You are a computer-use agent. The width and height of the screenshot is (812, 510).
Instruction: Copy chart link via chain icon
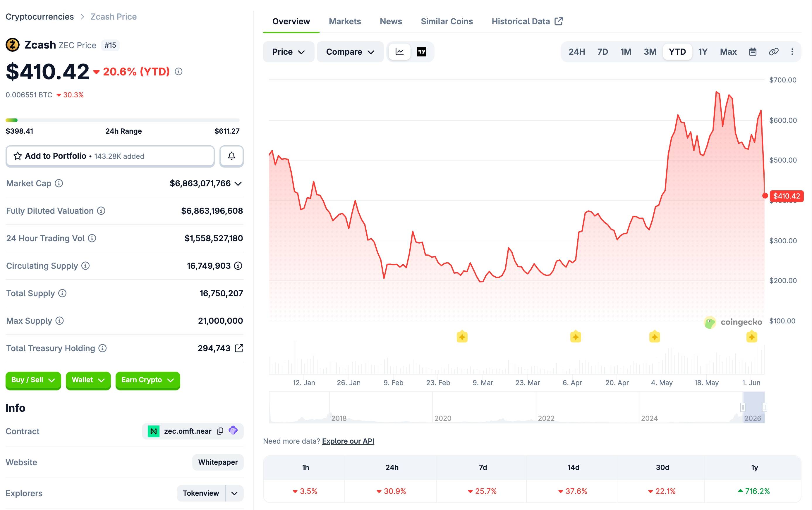pos(774,52)
